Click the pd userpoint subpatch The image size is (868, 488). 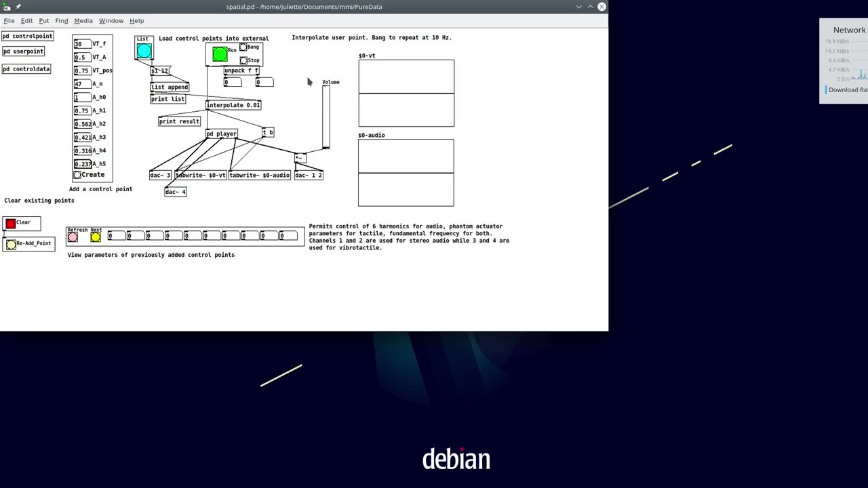pyautogui.click(x=24, y=52)
